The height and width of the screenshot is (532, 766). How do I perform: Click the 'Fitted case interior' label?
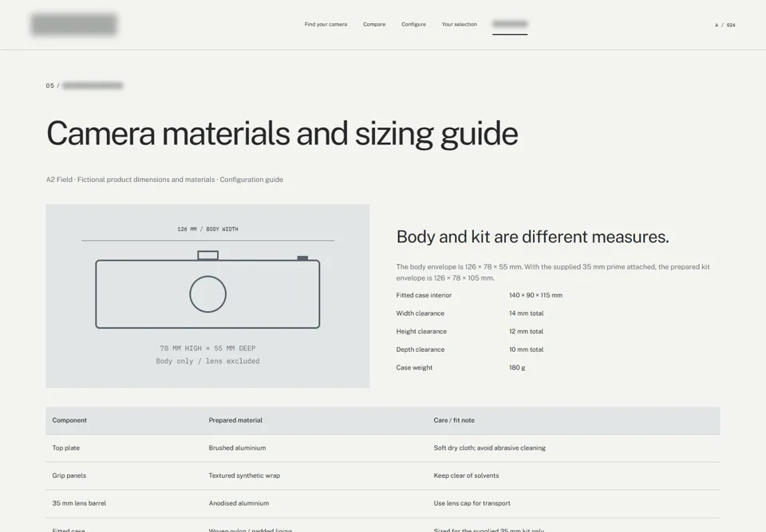pos(424,295)
